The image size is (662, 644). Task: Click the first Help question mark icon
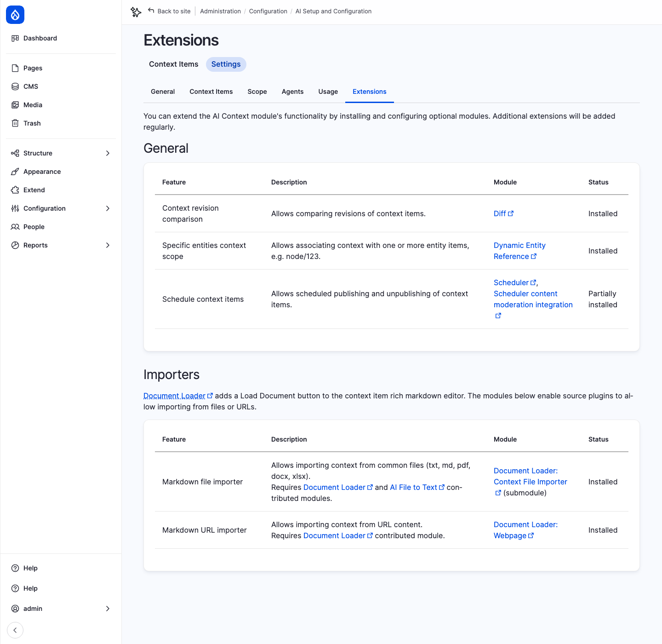point(15,568)
